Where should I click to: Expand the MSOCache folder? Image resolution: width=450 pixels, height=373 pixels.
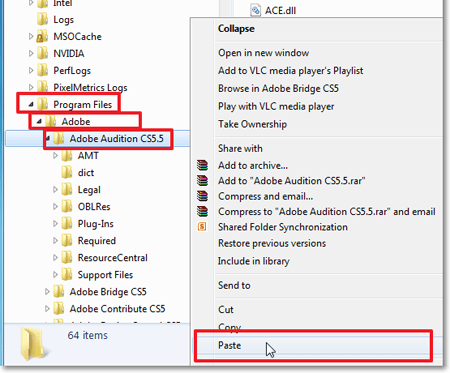coord(31,36)
